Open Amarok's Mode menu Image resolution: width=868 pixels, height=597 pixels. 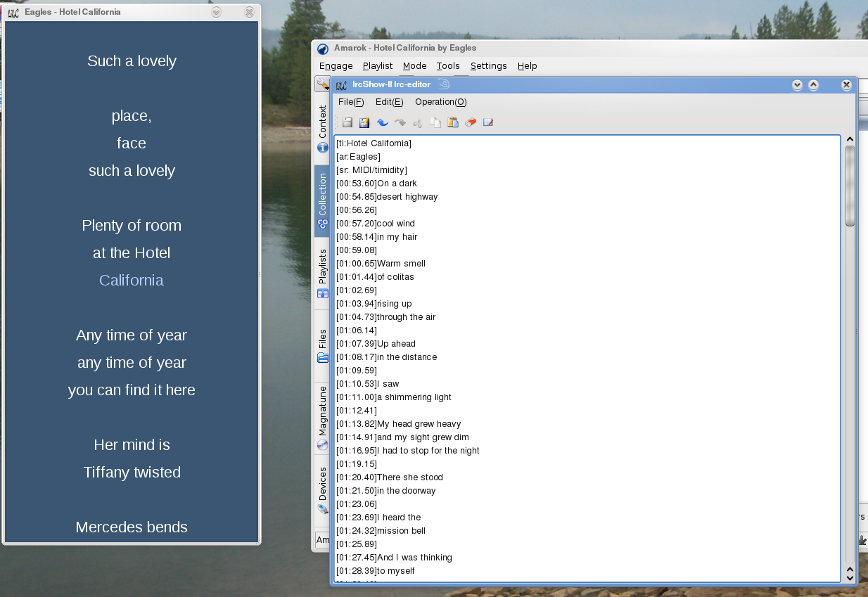415,65
